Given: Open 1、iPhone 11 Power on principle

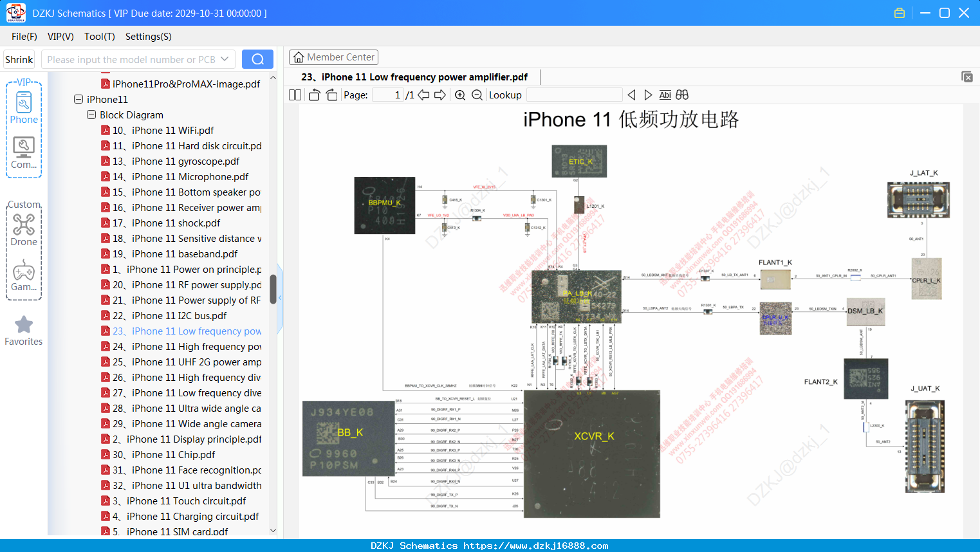Looking at the screenshot, I should pos(187,269).
